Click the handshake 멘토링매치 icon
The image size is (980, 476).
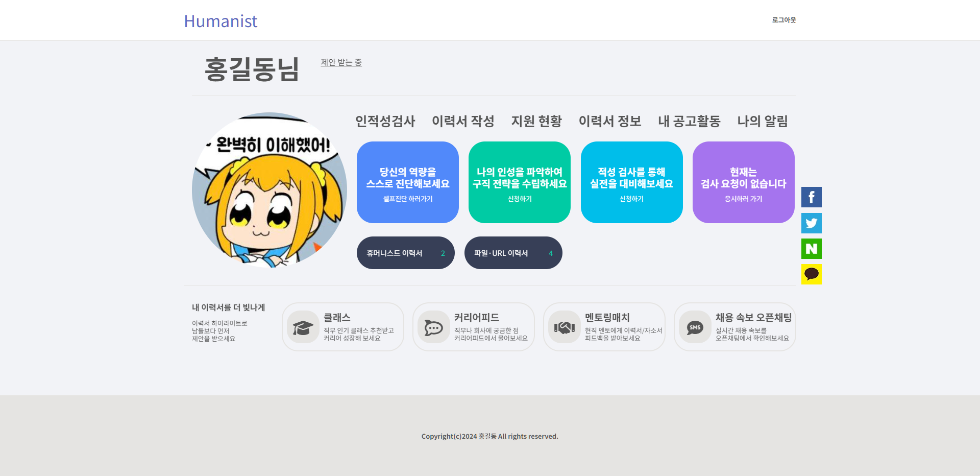coord(565,327)
